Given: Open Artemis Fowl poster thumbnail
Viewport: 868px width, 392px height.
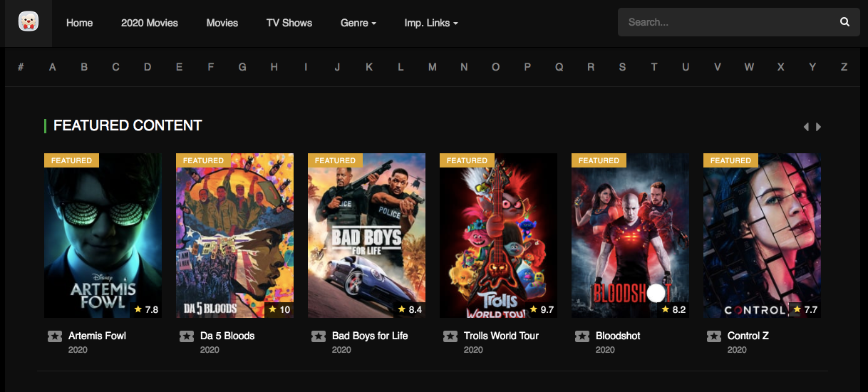Looking at the screenshot, I should [x=103, y=235].
